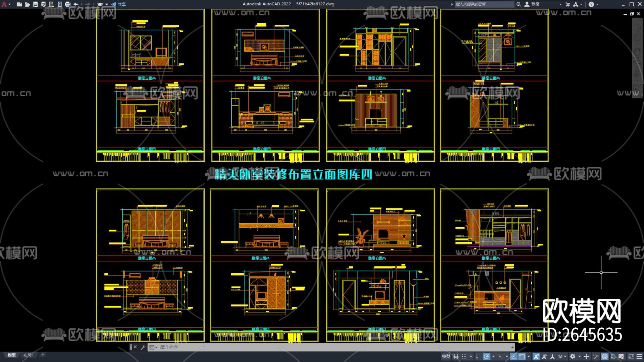The width and height of the screenshot is (644, 362).
Task: Create a new drawing file
Action: click(20, 4)
